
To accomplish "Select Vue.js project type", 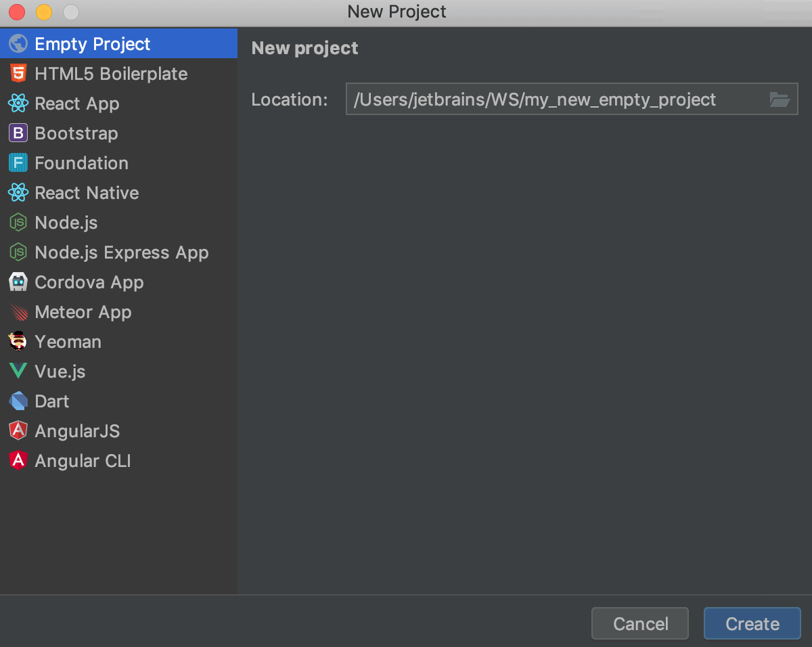I will point(60,372).
